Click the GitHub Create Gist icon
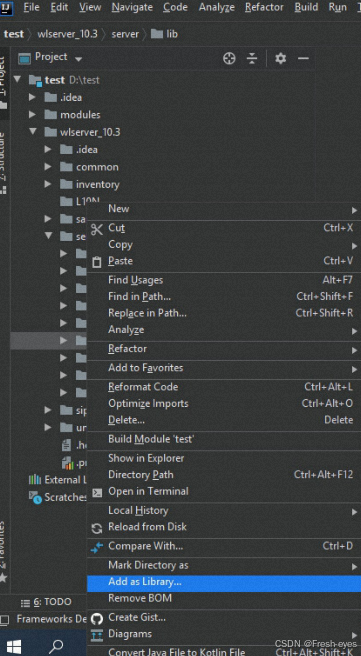The height and width of the screenshot is (656, 361). [97, 618]
